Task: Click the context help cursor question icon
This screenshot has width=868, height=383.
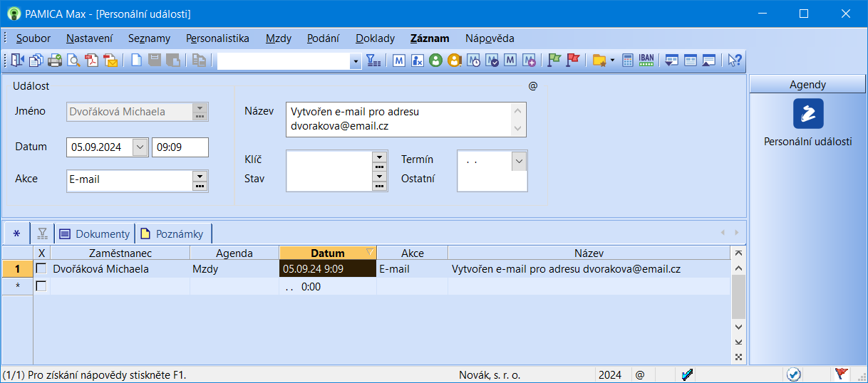Action: (x=735, y=61)
